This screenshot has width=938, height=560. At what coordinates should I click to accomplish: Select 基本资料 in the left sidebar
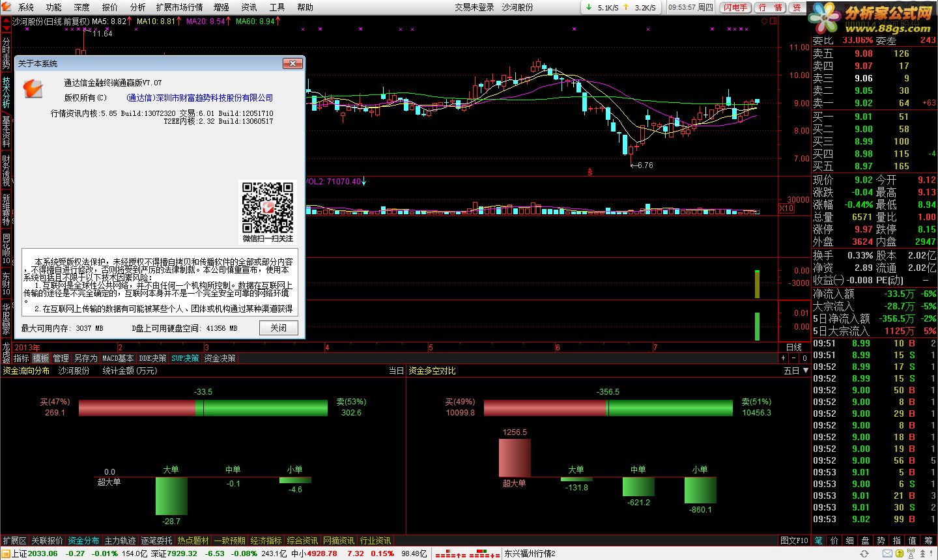6,132
